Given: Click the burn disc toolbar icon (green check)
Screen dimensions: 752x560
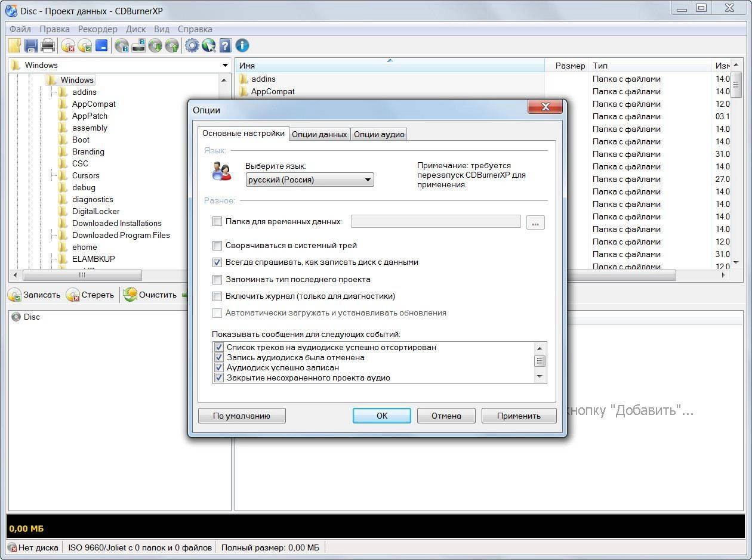Looking at the screenshot, I should pos(85,45).
